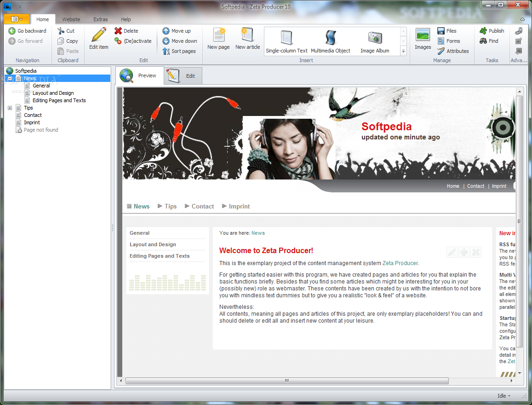Screen dimensions: 532x405
Task: Open Tips in the preview navigation bar
Action: 170,206
